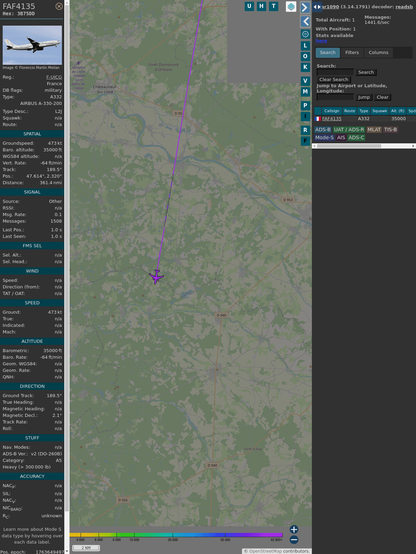
Task: Zoom in with the plus button
Action: (294, 529)
